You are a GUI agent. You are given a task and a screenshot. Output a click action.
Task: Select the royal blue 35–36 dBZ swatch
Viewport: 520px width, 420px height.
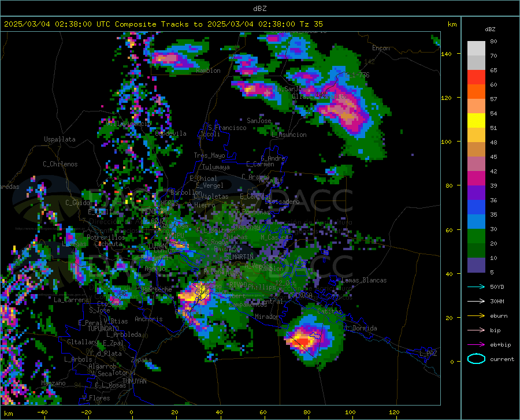[x=476, y=207]
